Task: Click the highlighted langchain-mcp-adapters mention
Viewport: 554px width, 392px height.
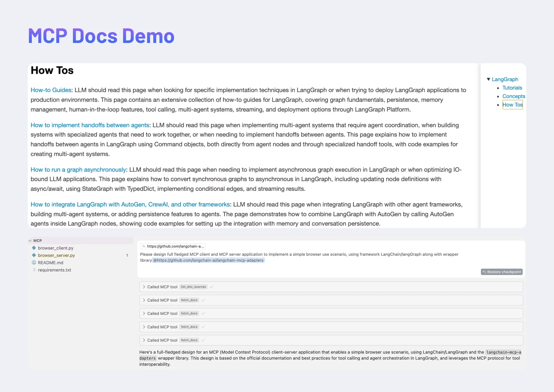Action: 208,260
